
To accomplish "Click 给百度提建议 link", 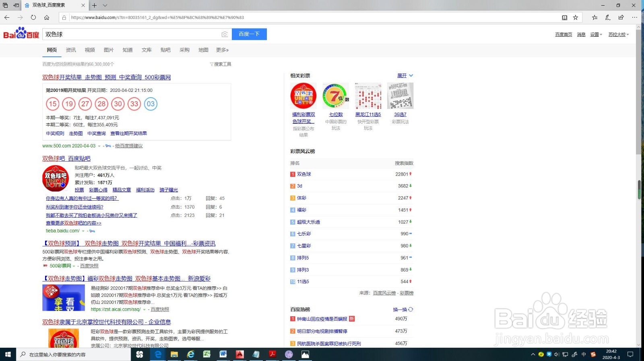I will coord(129,146).
